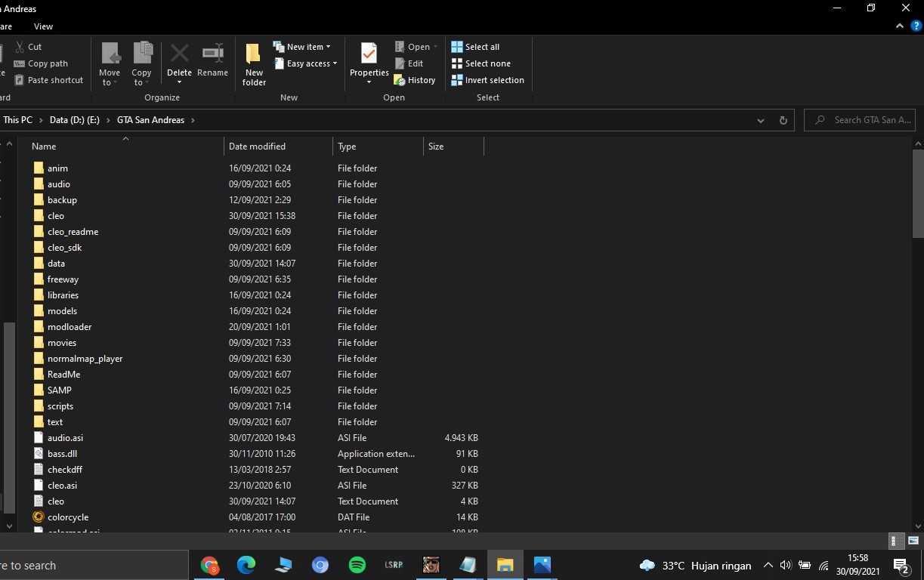Click the colorcycle DAT file icon
Image resolution: width=924 pixels, height=580 pixels.
[x=39, y=517]
